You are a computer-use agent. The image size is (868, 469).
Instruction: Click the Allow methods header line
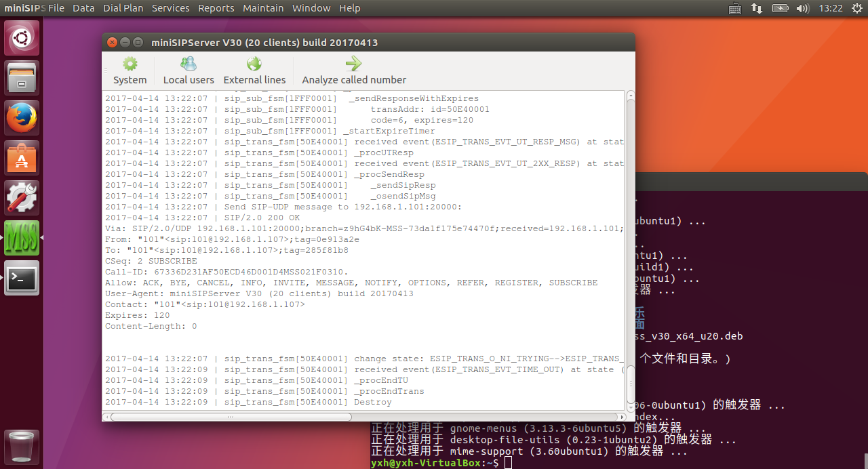pyautogui.click(x=351, y=283)
